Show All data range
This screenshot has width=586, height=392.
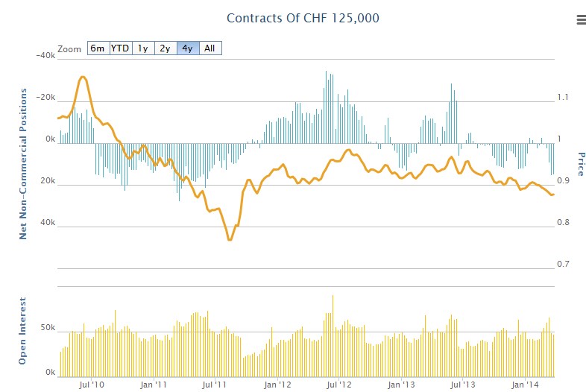click(x=209, y=48)
